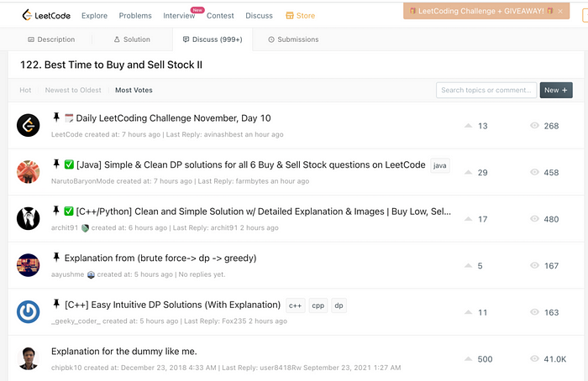Click the Description tab icon
Screen dimensions: 588x381
[31, 39]
